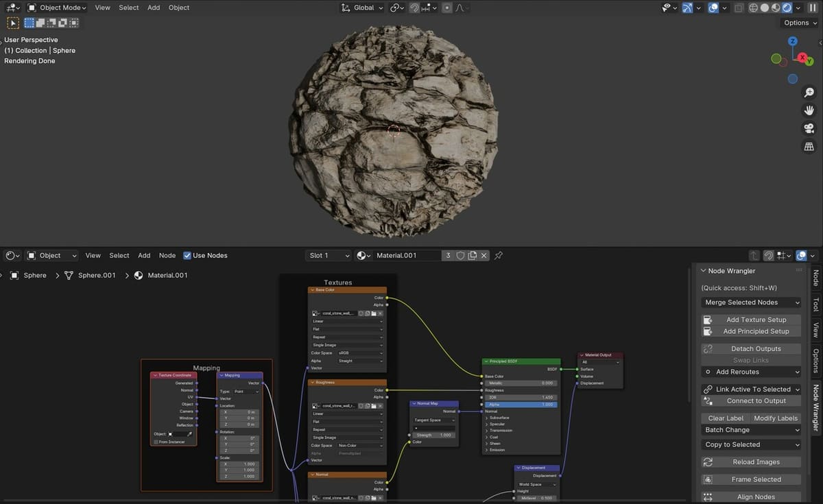Switch to the Tool sidebar tab
Screen dimensions: 823x504
pyautogui.click(x=815, y=304)
